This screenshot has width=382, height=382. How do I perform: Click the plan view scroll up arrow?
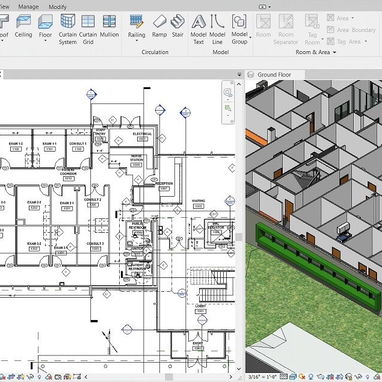click(239, 84)
